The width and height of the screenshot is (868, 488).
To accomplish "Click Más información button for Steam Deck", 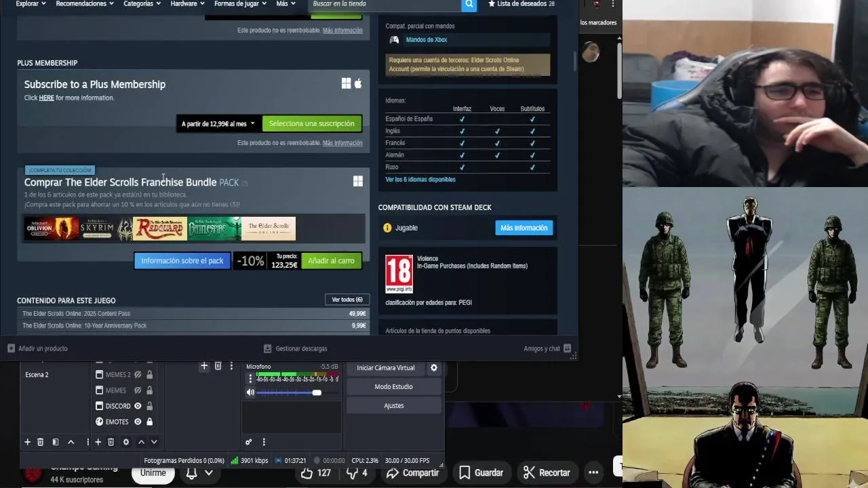I will pos(524,228).
